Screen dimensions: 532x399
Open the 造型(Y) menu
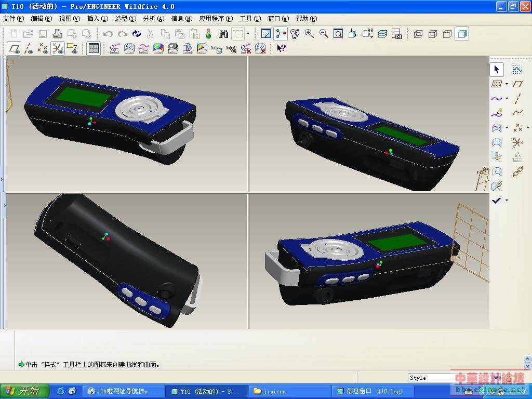tap(126, 19)
